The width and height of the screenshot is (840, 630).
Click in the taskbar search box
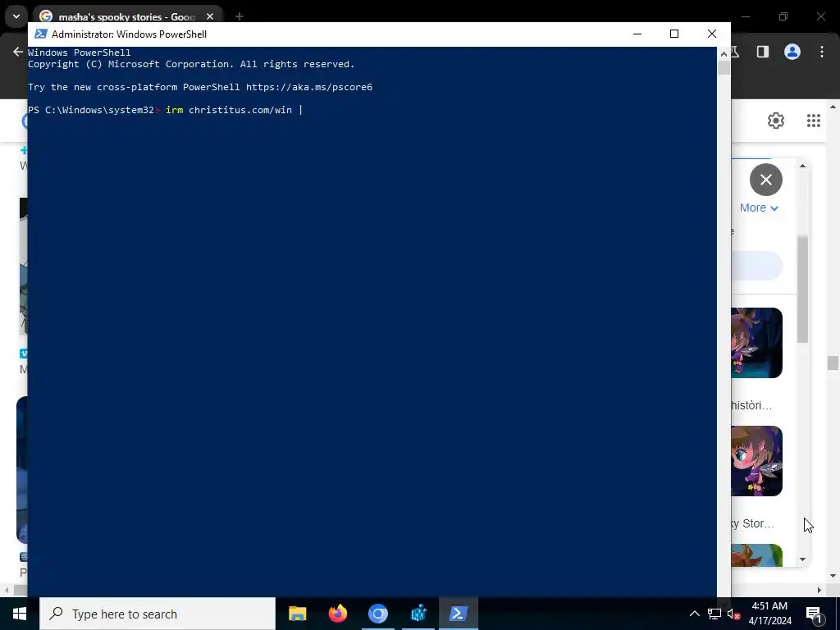click(157, 614)
